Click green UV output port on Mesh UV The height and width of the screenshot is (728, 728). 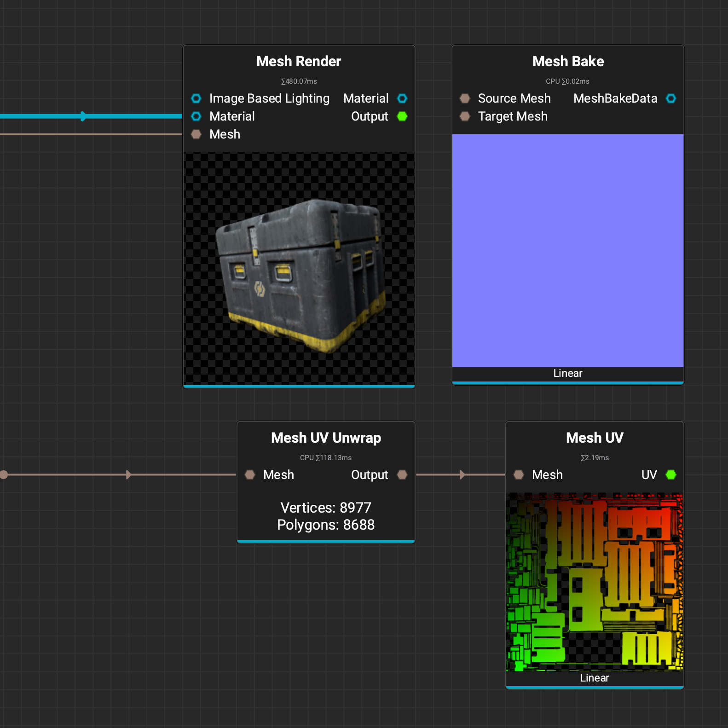coord(671,475)
